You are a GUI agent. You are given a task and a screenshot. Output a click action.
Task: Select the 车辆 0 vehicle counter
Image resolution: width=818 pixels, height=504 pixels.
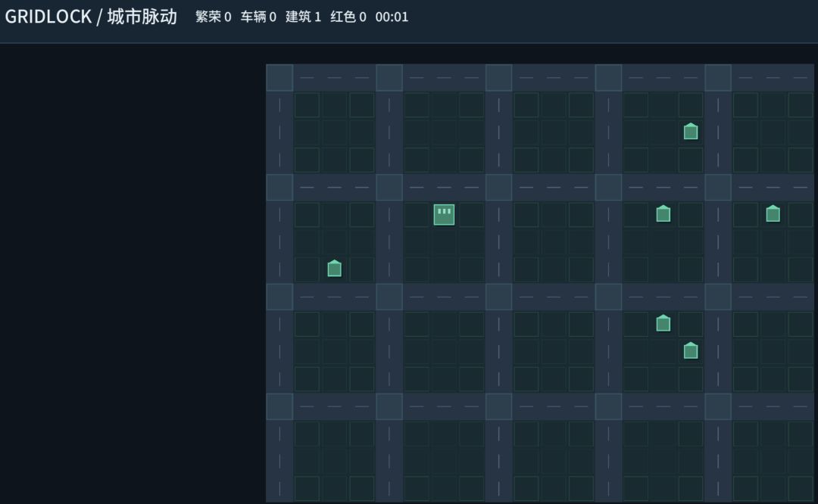[x=258, y=17]
